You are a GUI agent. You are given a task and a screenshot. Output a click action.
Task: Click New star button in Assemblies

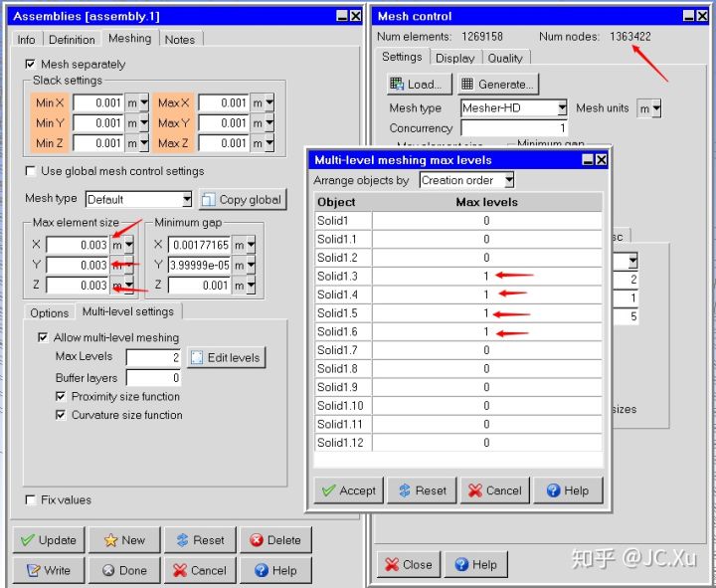(124, 540)
